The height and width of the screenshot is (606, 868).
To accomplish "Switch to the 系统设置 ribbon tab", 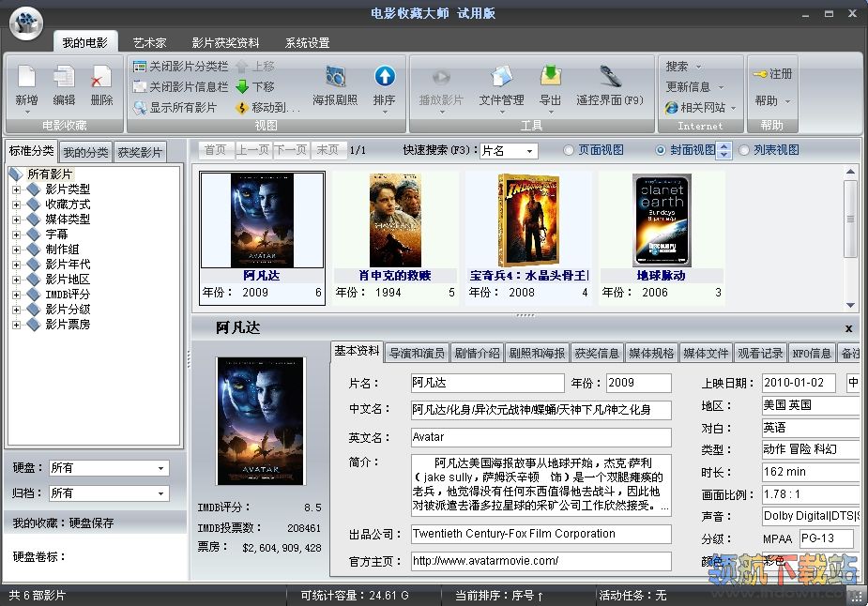I will (307, 42).
